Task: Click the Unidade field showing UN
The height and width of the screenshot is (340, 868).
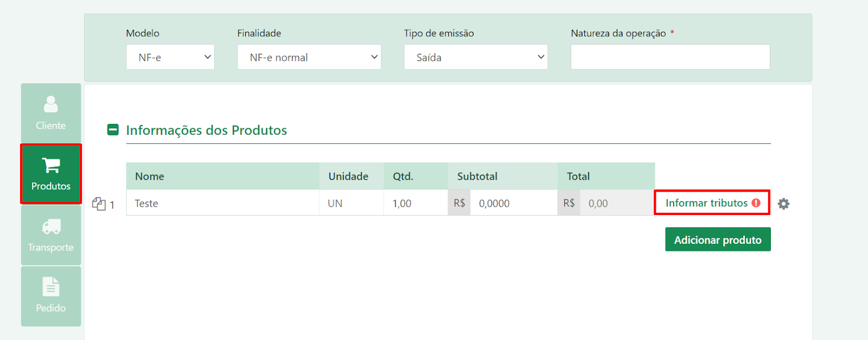Action: [x=352, y=203]
